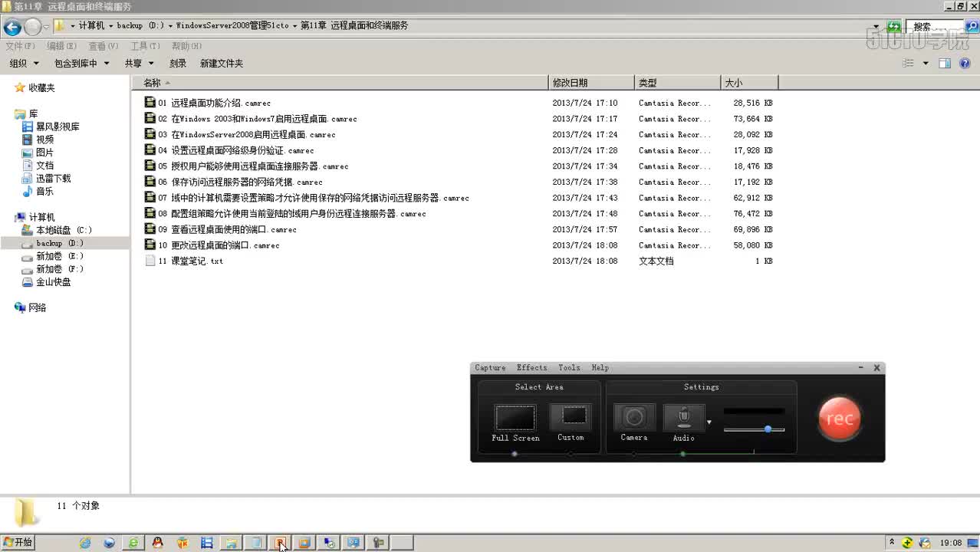The image size is (980, 552).
Task: Open the 共享 toolbar dropdown
Action: pyautogui.click(x=140, y=64)
